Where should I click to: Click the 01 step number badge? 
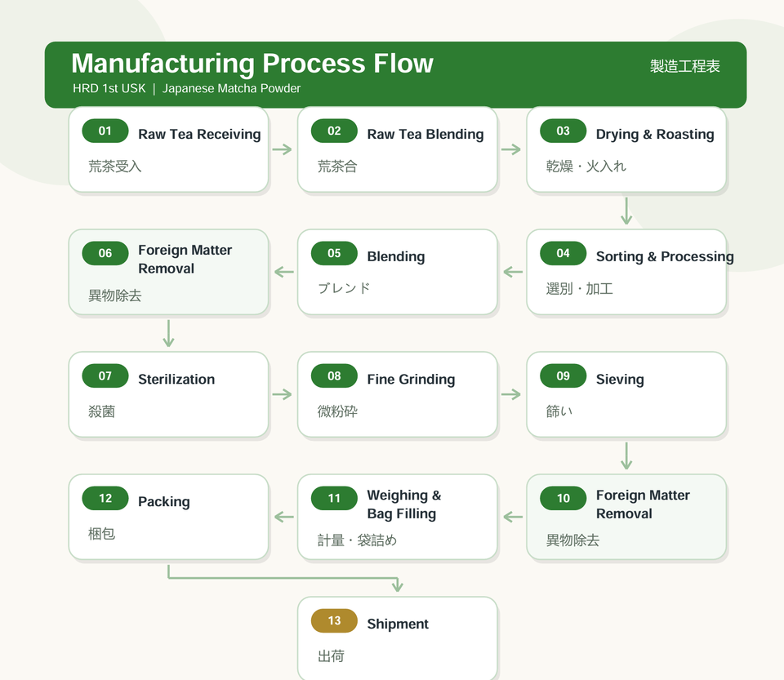click(105, 131)
